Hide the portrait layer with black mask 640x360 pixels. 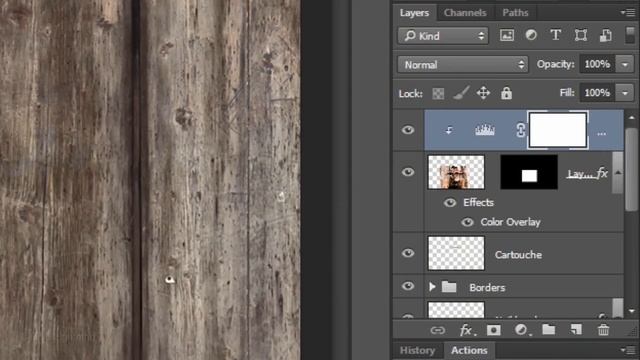coord(408,172)
